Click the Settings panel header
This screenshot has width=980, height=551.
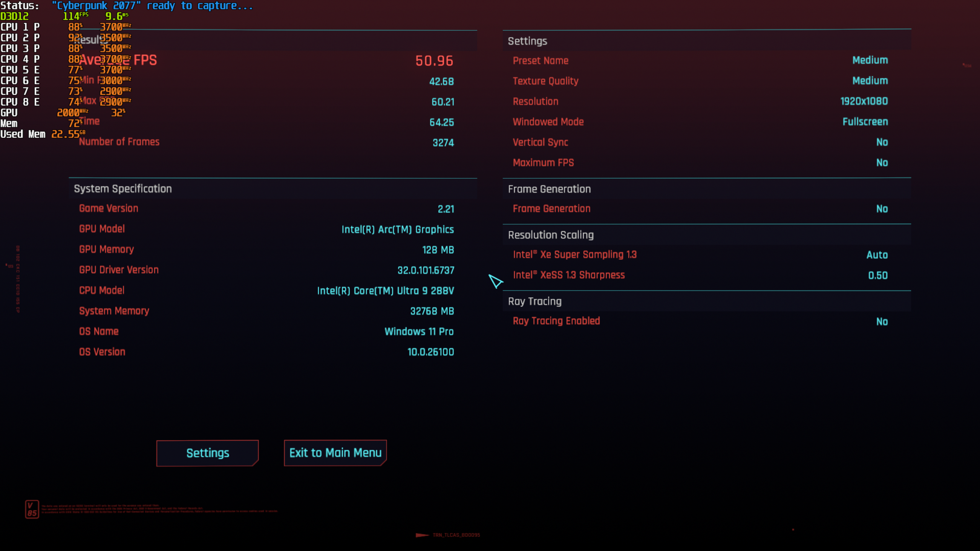pyautogui.click(x=527, y=41)
